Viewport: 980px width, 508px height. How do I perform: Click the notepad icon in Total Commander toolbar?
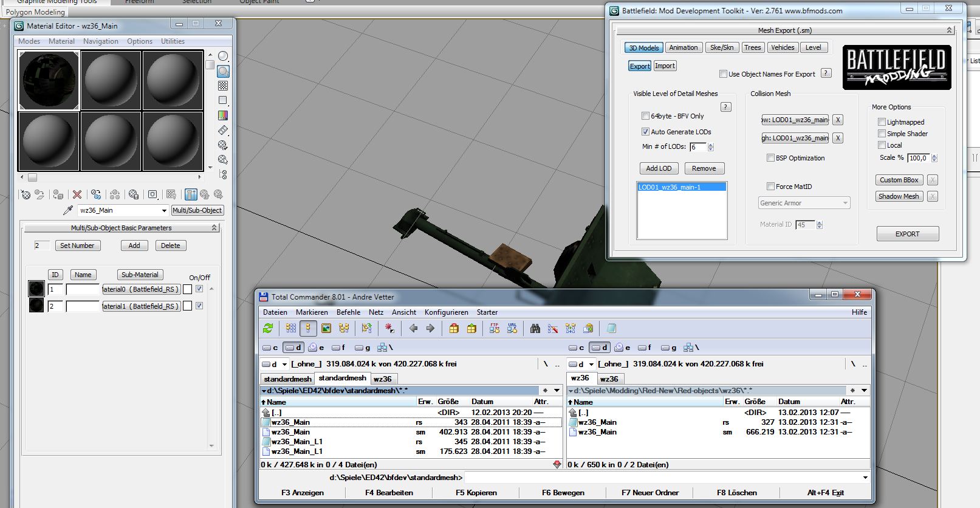(611, 328)
